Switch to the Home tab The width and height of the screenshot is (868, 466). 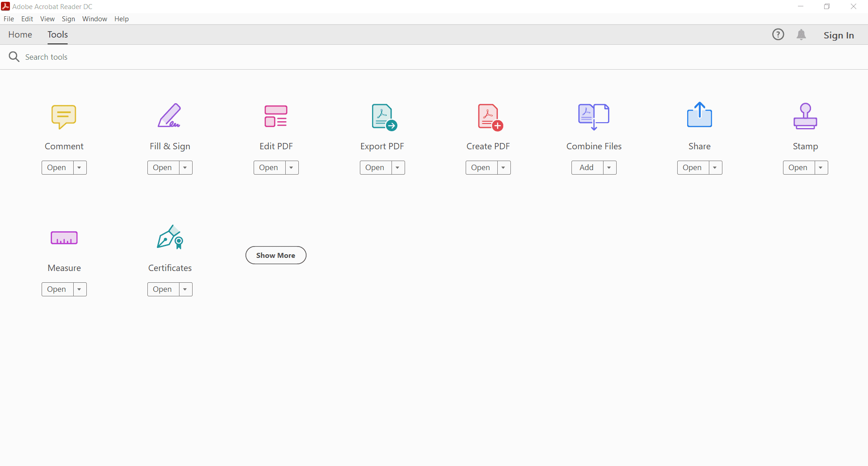(x=20, y=35)
